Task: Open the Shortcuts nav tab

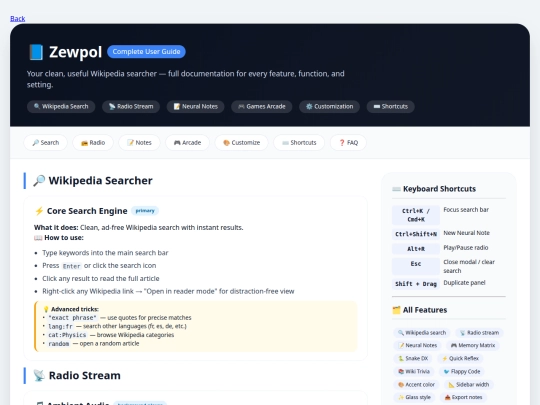Action: 299,143
